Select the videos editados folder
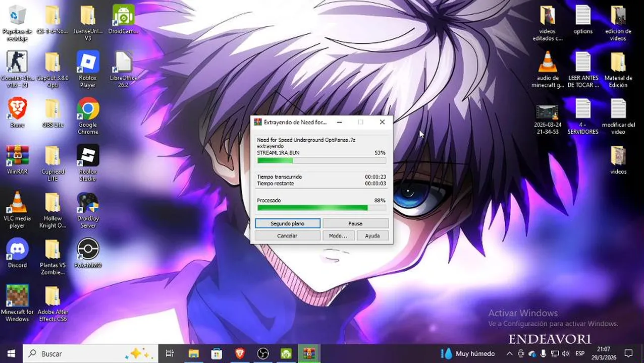Screen dimensions: 644x363 pyautogui.click(x=548, y=23)
